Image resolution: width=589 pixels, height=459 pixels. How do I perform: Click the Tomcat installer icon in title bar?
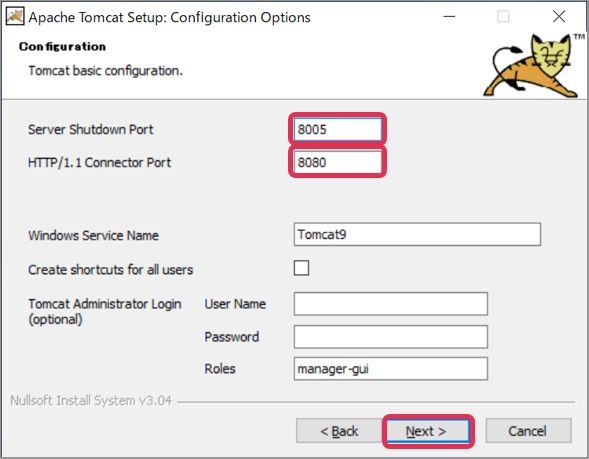click(x=15, y=17)
